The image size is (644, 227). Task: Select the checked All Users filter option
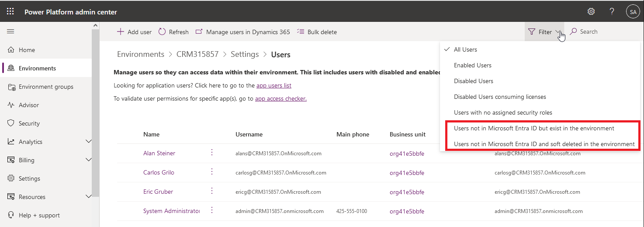[465, 49]
